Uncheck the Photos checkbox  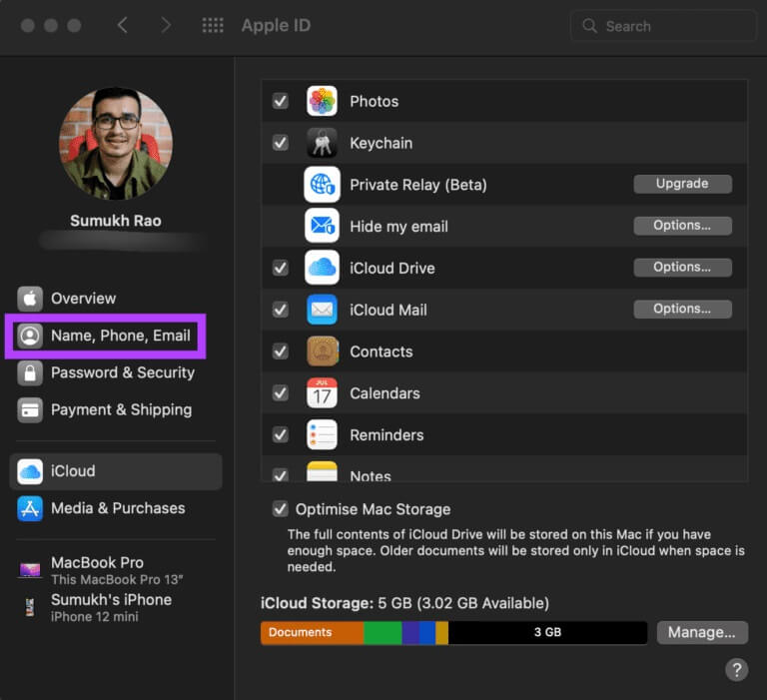pos(281,101)
